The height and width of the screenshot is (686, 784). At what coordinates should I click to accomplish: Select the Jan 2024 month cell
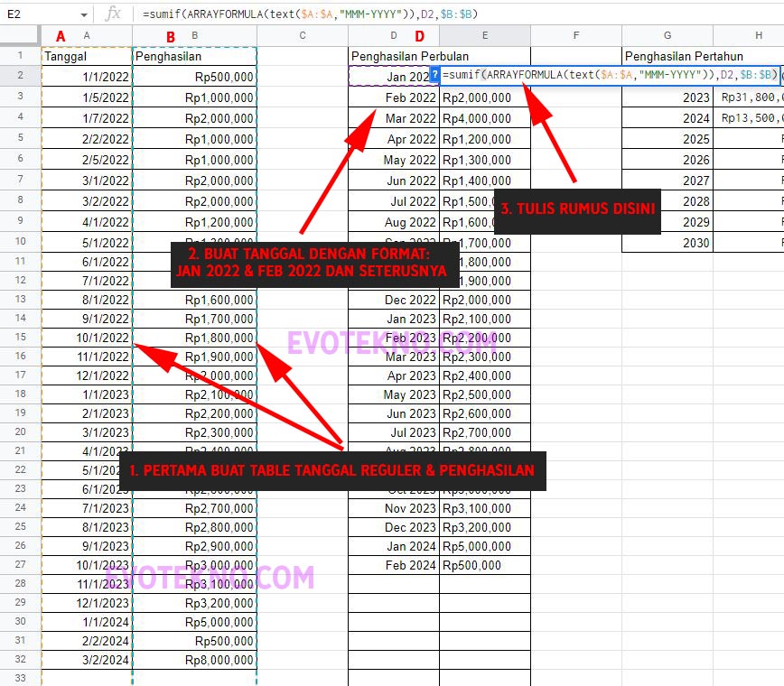pos(394,546)
